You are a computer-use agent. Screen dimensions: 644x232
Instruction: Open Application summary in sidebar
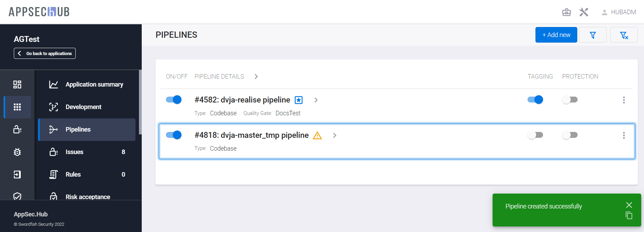[94, 84]
